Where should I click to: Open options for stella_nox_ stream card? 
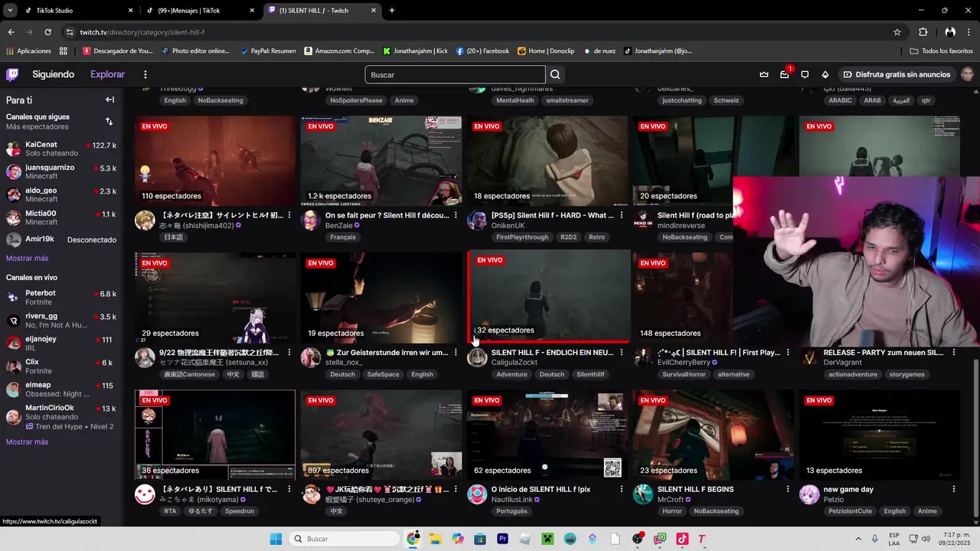pyautogui.click(x=456, y=353)
